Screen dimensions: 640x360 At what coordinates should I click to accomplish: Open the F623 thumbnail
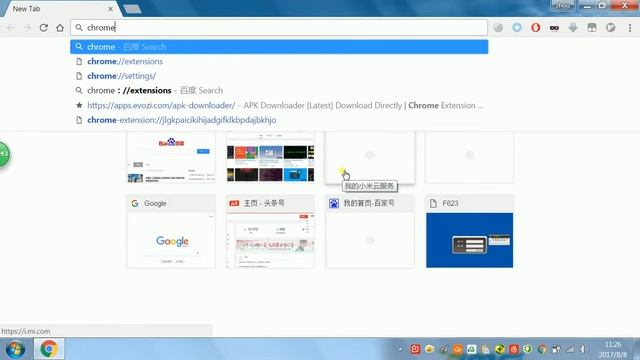(469, 231)
